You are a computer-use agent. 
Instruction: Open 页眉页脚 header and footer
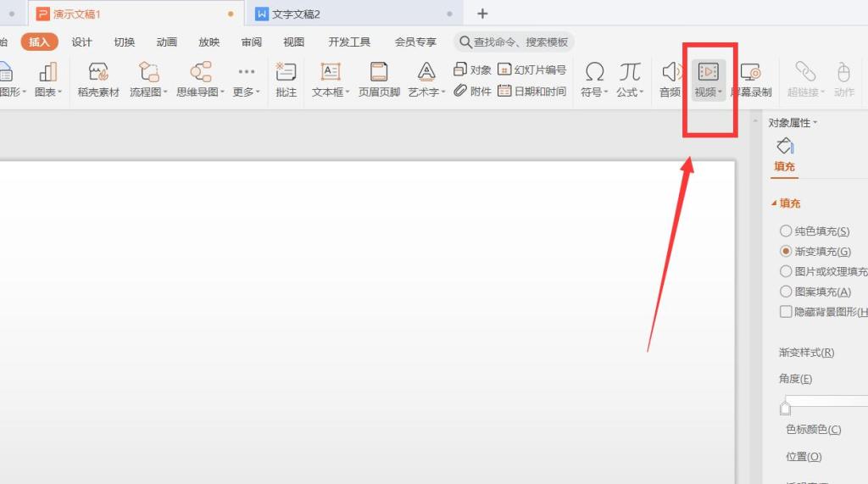(x=379, y=80)
